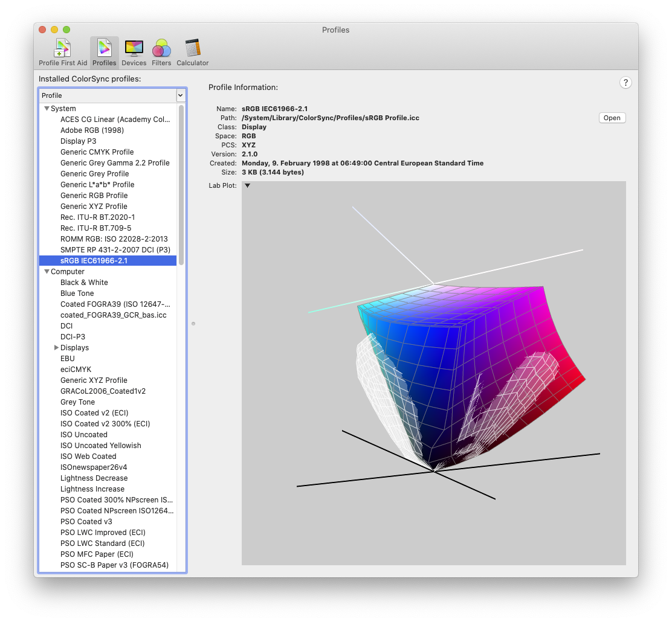
Task: Select the Profiles toolbar icon
Action: pos(104,48)
